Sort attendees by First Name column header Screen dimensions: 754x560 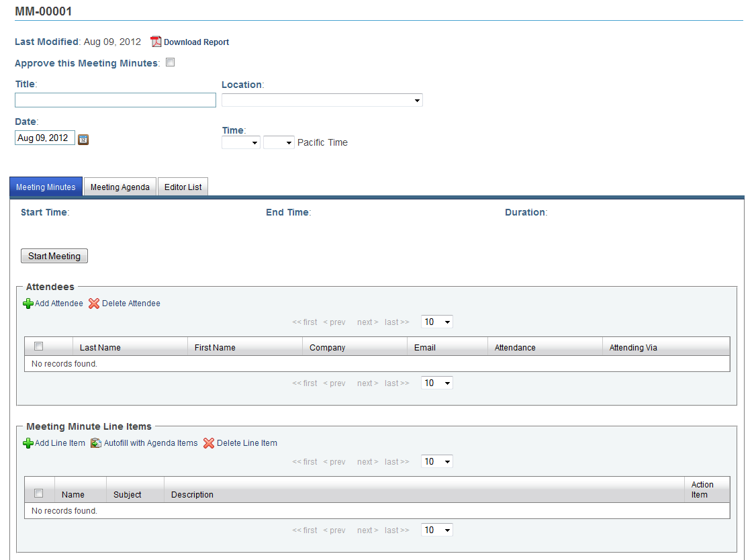[x=245, y=347]
